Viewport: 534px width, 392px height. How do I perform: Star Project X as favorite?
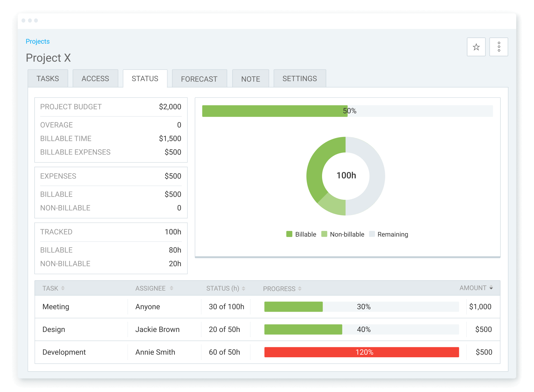(x=476, y=47)
